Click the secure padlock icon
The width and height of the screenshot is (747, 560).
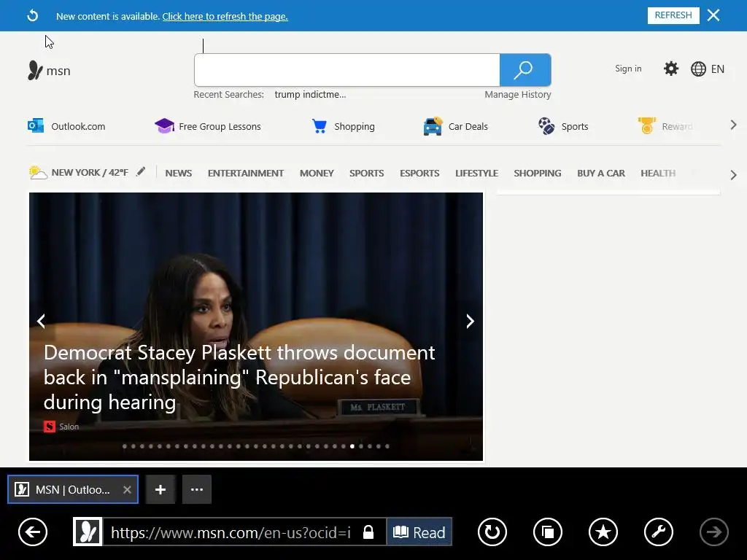(368, 532)
